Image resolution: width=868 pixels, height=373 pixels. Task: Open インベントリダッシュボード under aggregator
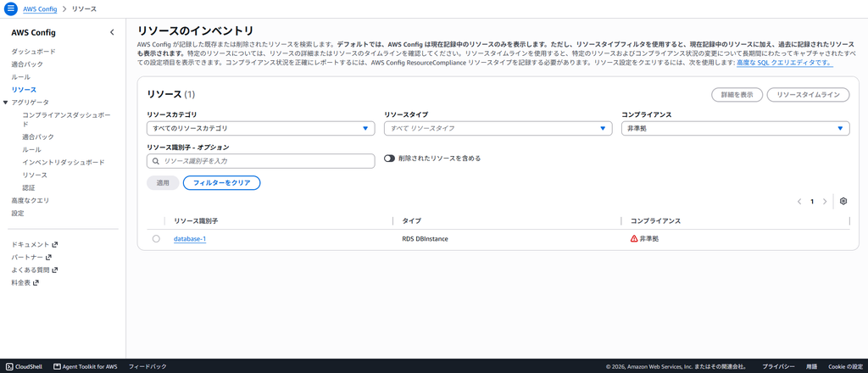coord(63,162)
